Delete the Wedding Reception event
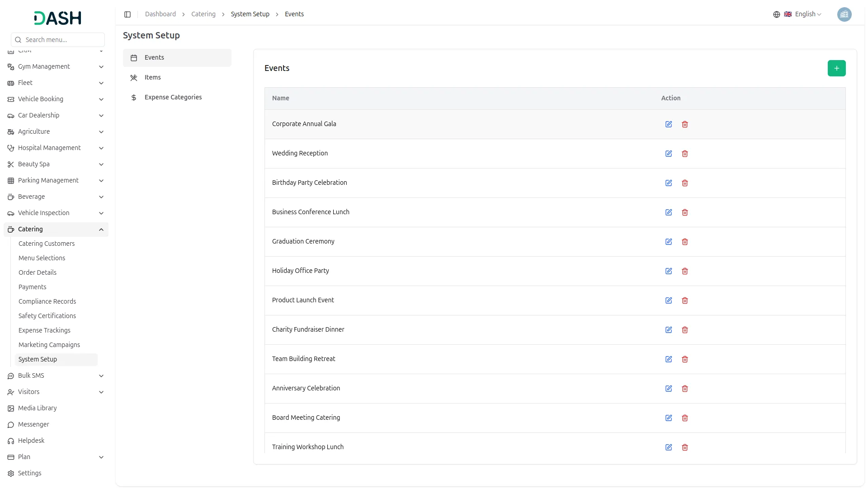This screenshot has height=488, width=868. (x=685, y=154)
